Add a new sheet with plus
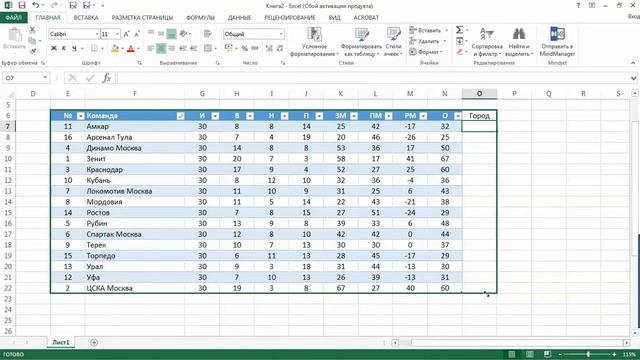The height and width of the screenshot is (360, 640). coord(94,342)
